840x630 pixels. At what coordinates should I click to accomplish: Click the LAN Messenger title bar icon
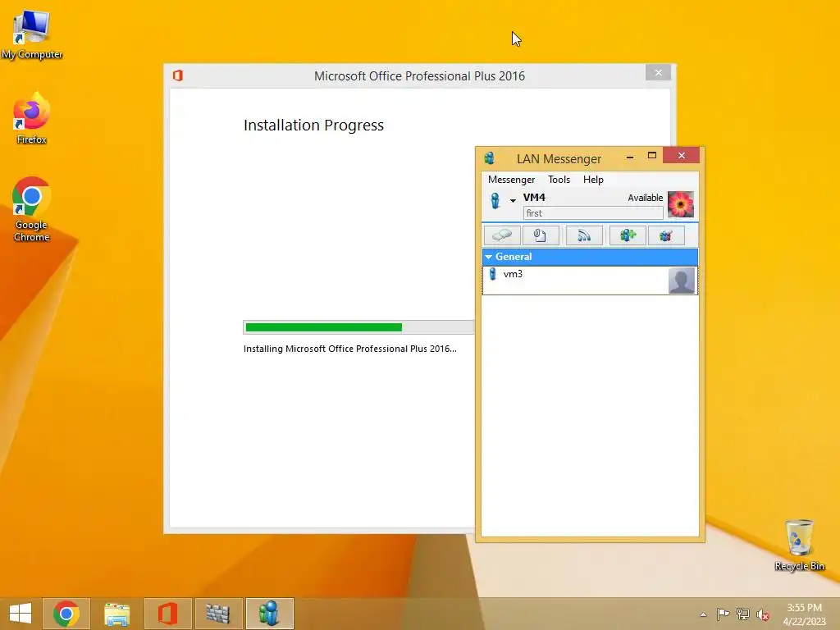(489, 158)
